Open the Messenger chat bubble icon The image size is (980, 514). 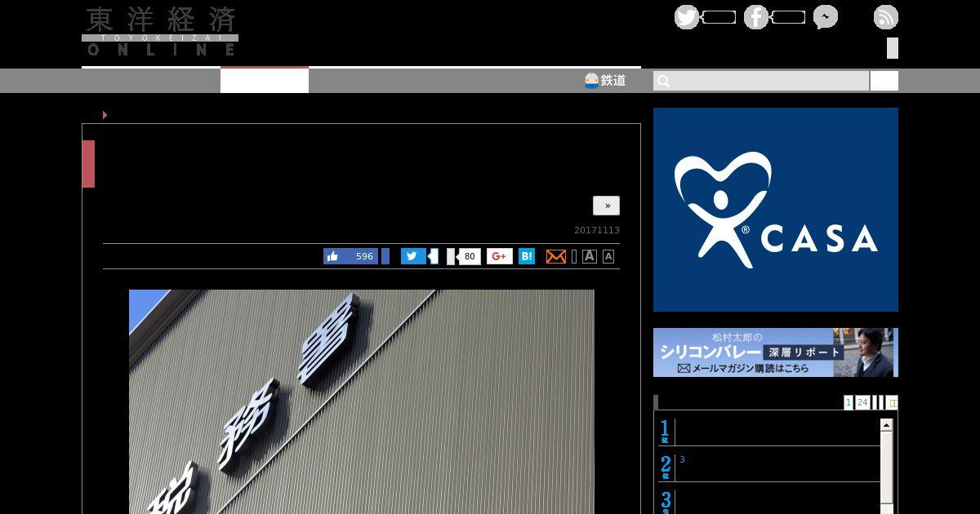(826, 17)
